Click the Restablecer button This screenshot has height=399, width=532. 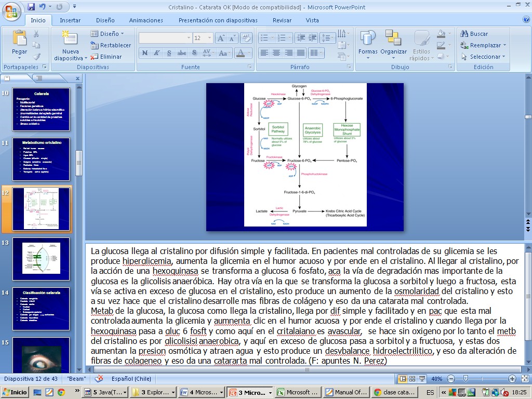[x=111, y=45]
